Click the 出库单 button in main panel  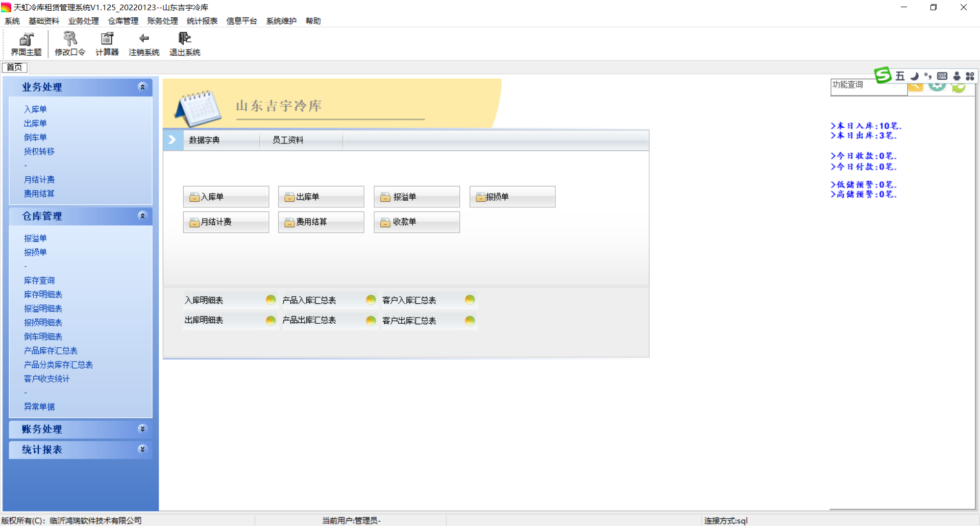coord(321,197)
